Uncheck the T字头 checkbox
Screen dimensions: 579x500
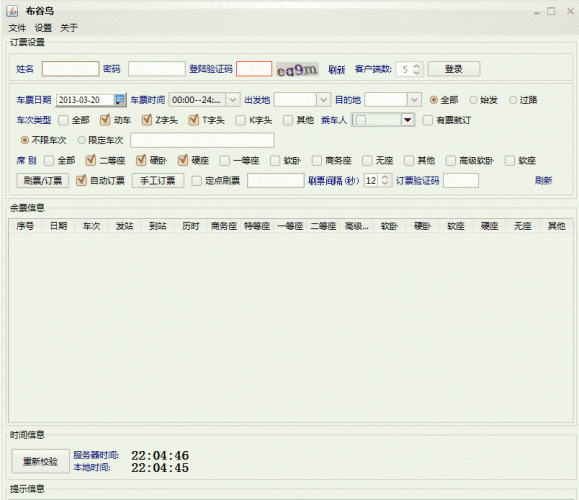point(193,120)
